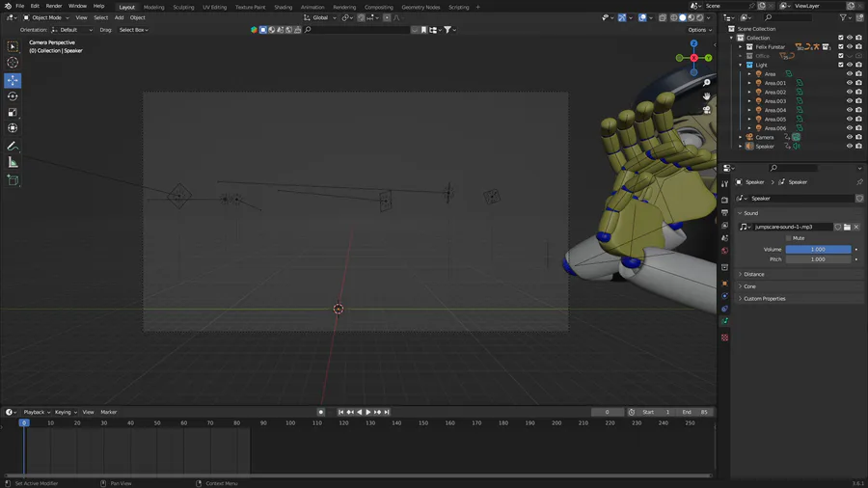Open the Render properties tab
Image resolution: width=868 pixels, height=488 pixels.
click(x=724, y=200)
